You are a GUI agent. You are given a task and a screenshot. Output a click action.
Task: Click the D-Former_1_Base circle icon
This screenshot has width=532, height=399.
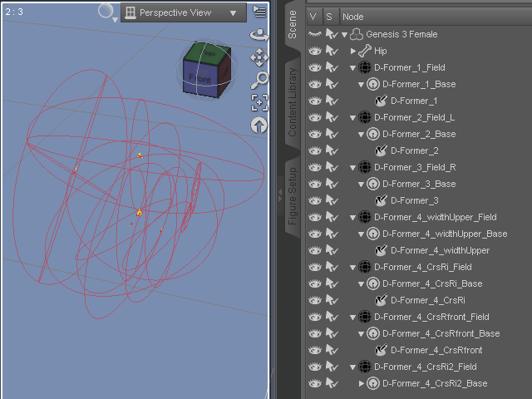click(x=373, y=84)
